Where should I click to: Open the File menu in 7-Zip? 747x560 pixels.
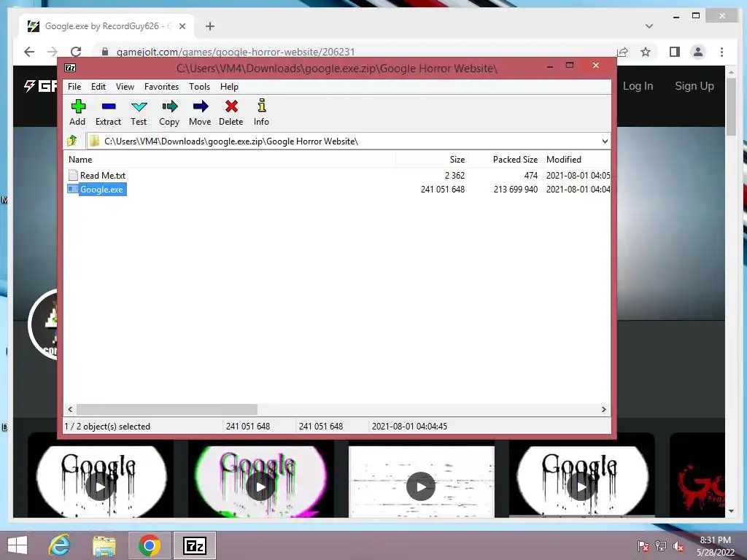pyautogui.click(x=74, y=87)
